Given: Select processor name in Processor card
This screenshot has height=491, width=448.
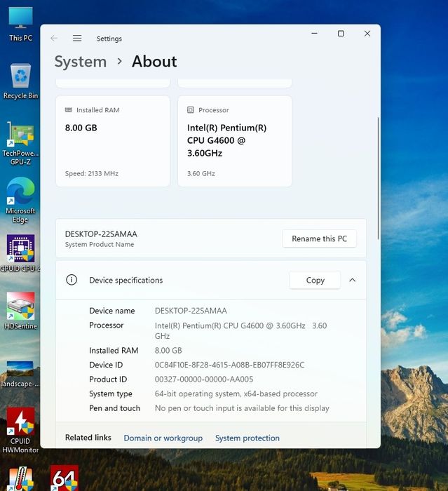Looking at the screenshot, I should pos(226,140).
